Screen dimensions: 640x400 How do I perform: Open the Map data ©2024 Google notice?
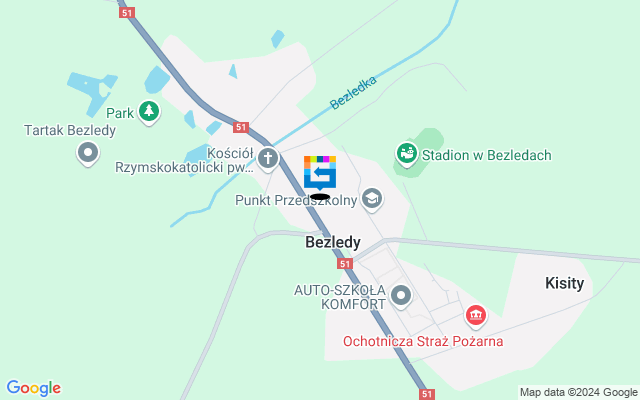tap(579, 393)
